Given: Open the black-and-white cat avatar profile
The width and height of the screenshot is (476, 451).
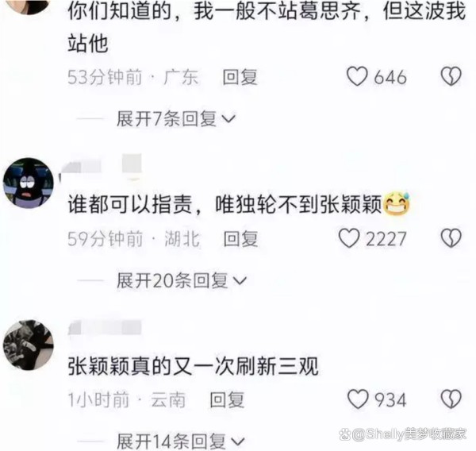Looking at the screenshot, I should coord(29,345).
